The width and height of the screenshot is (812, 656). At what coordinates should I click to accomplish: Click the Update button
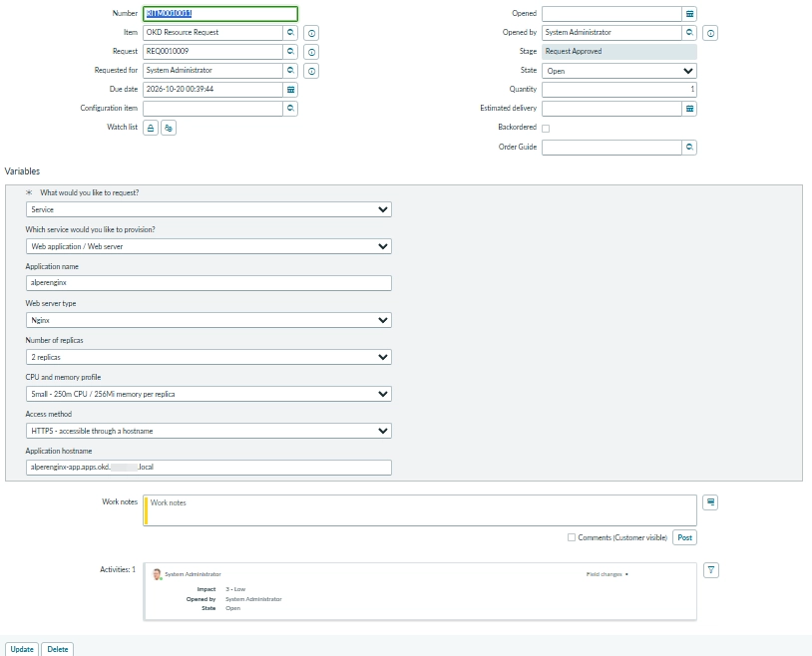(x=22, y=649)
